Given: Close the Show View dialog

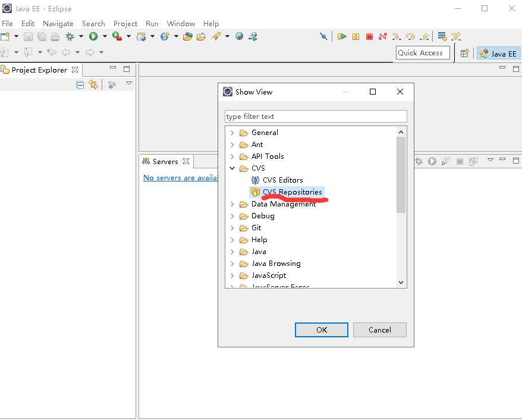Looking at the screenshot, I should click(400, 92).
